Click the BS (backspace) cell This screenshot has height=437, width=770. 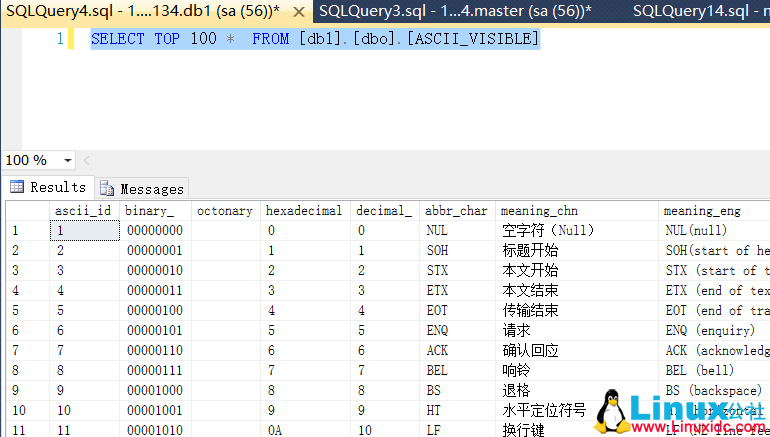coord(714,390)
